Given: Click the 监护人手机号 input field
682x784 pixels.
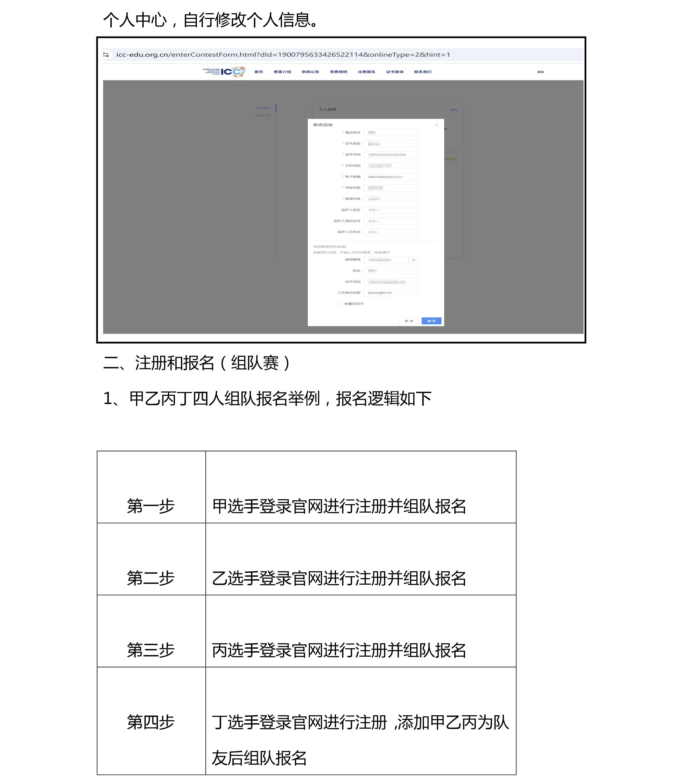Looking at the screenshot, I should pyautogui.click(x=391, y=232).
